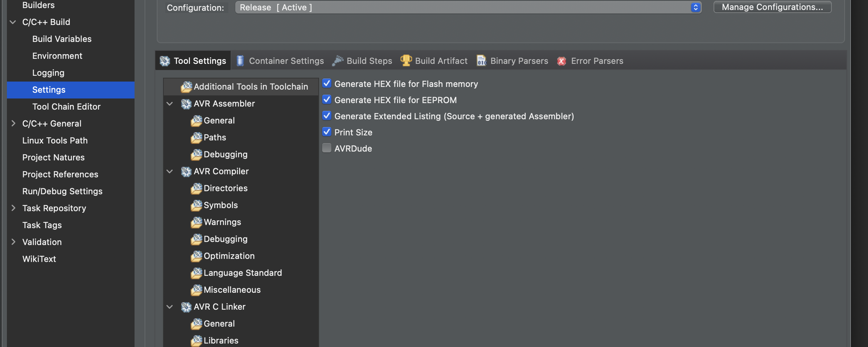Screen dimensions: 868x347
Task: Collapse the AVR C Linker section
Action: click(x=170, y=307)
